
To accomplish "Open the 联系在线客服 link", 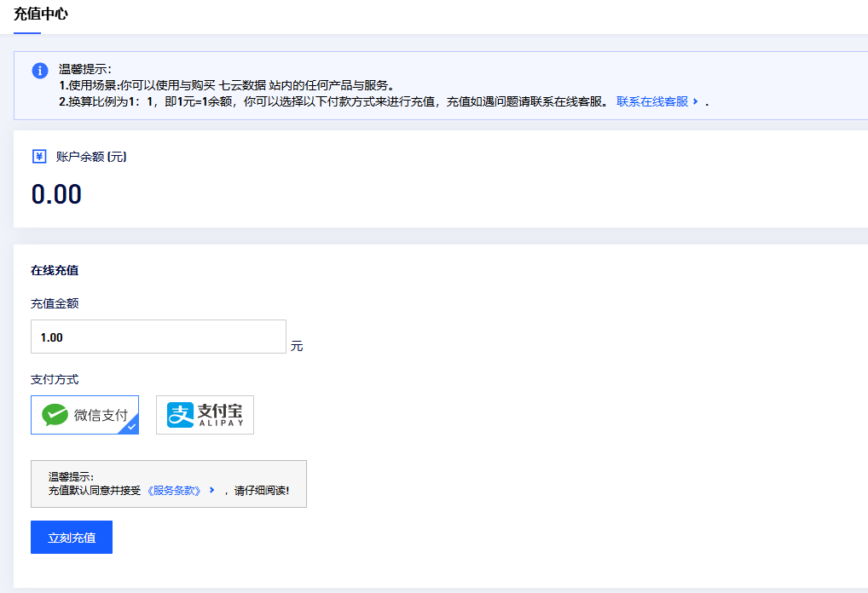I will (651, 101).
